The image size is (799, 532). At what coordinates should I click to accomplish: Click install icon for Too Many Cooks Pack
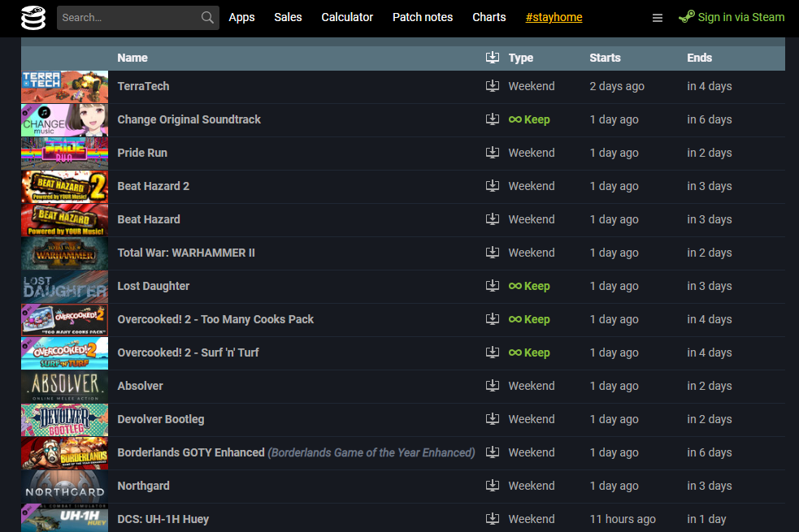point(493,319)
